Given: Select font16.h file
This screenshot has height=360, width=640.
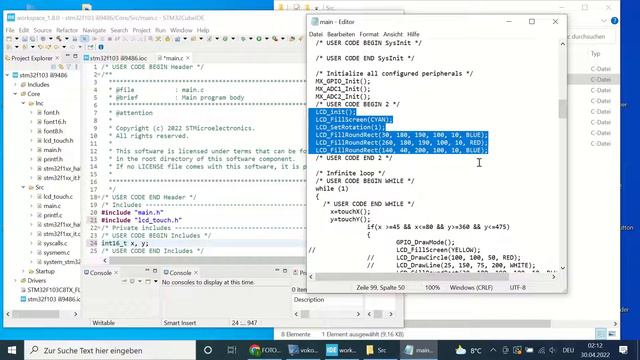Looking at the screenshot, I should [55, 122].
